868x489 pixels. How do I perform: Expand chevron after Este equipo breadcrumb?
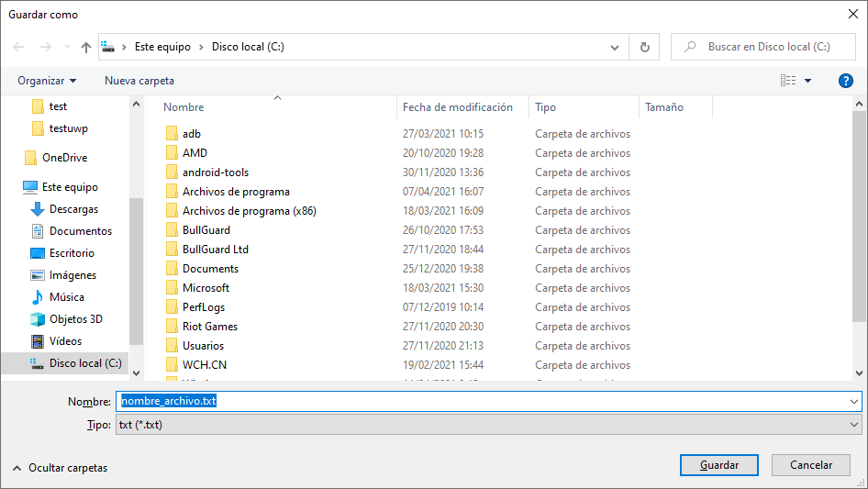pyautogui.click(x=201, y=47)
